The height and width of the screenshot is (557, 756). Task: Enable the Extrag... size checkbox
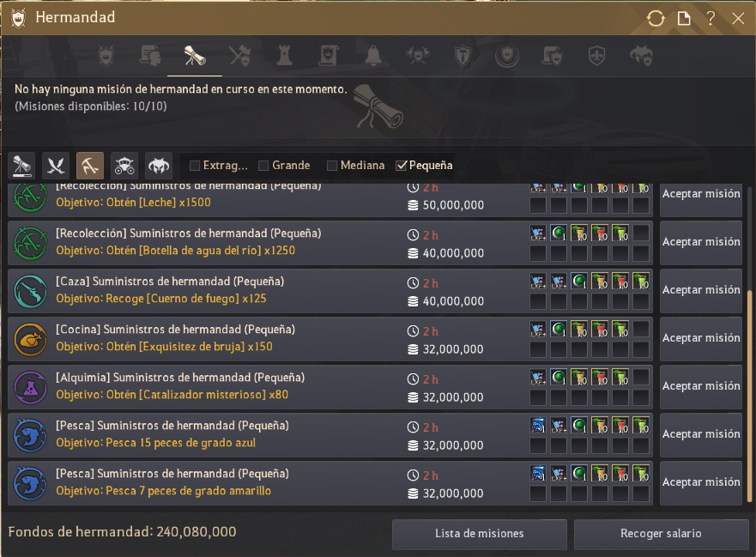[x=195, y=166]
